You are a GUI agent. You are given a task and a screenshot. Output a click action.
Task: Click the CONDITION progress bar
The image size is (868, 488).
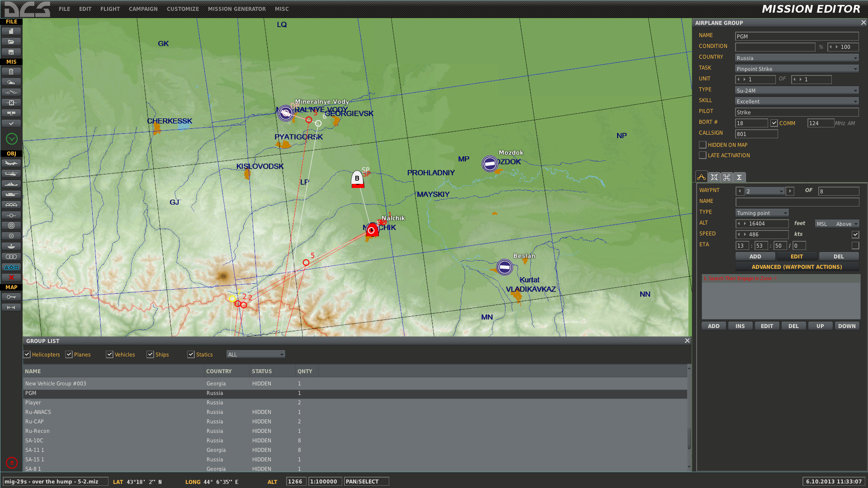click(x=775, y=47)
